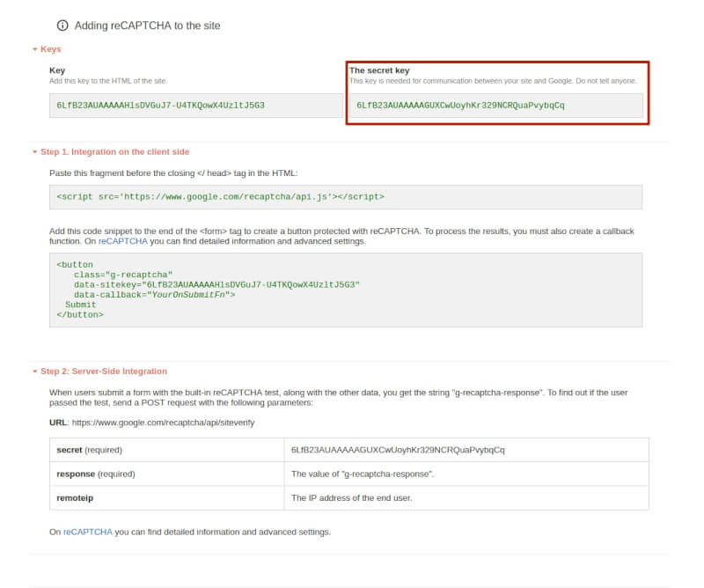Click Step 1 Integration heading text
This screenshot has height=588, width=704.
point(115,151)
